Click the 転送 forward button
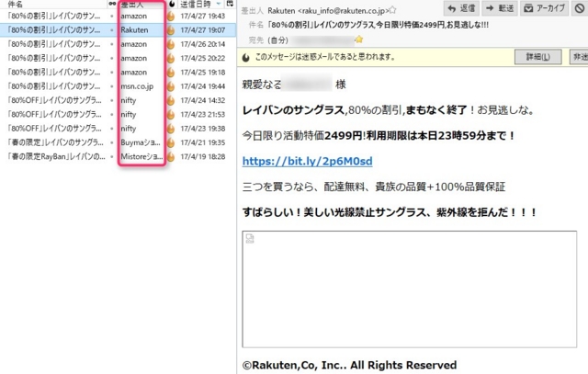 click(x=500, y=8)
